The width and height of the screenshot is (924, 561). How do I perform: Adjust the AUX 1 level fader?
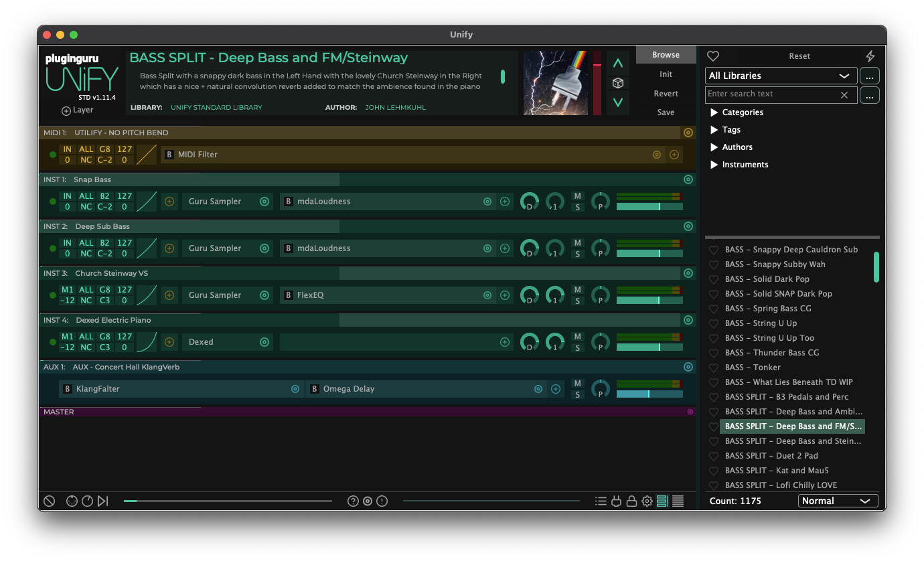[x=649, y=394]
